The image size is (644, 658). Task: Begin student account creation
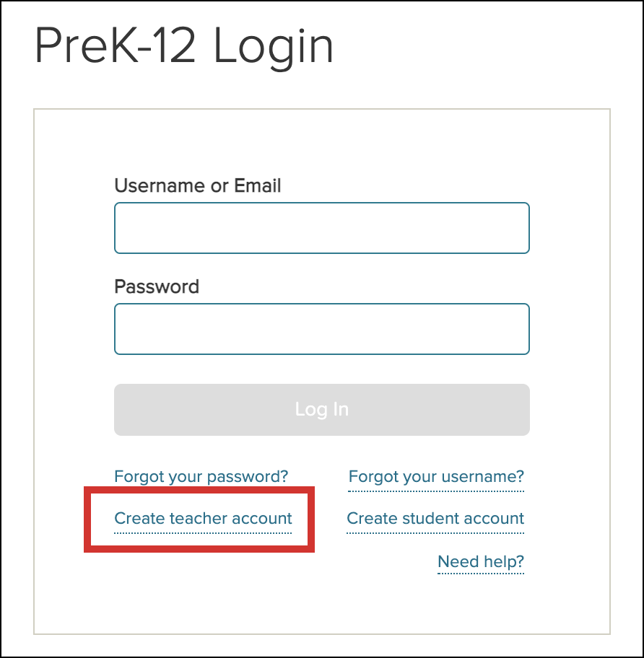[x=435, y=518]
